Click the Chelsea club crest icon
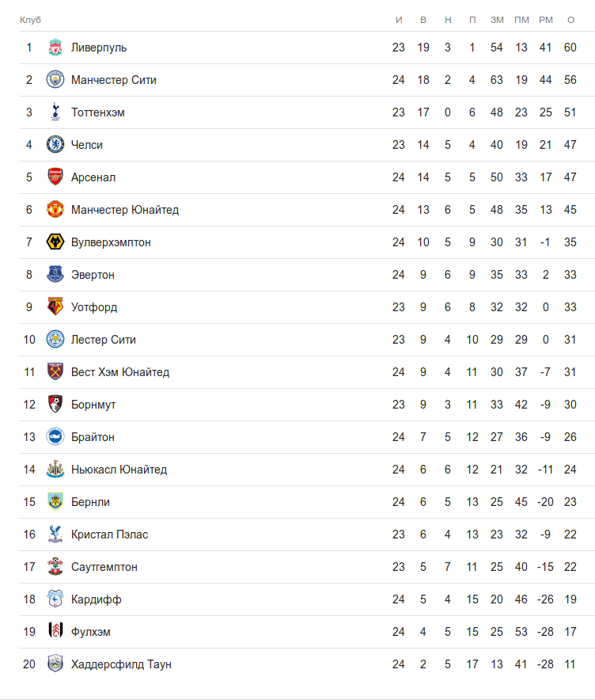 (55, 145)
